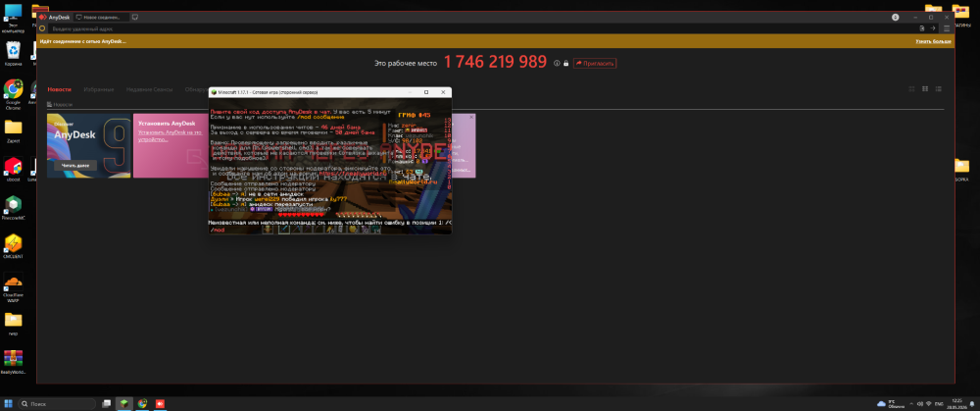Switch to the "Новое соединение" session tab
Screen dimensions: 980x411
[101, 17]
